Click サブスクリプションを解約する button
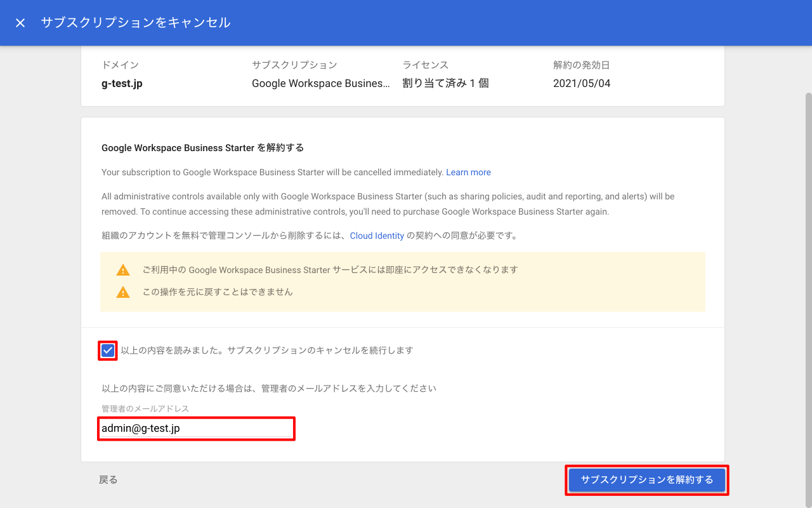 click(647, 480)
